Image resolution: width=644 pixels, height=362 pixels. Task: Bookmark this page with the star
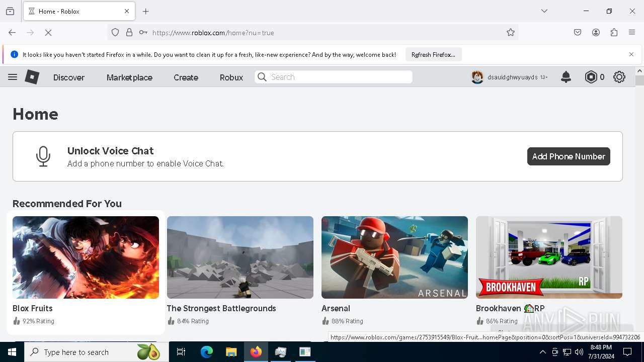(x=511, y=33)
